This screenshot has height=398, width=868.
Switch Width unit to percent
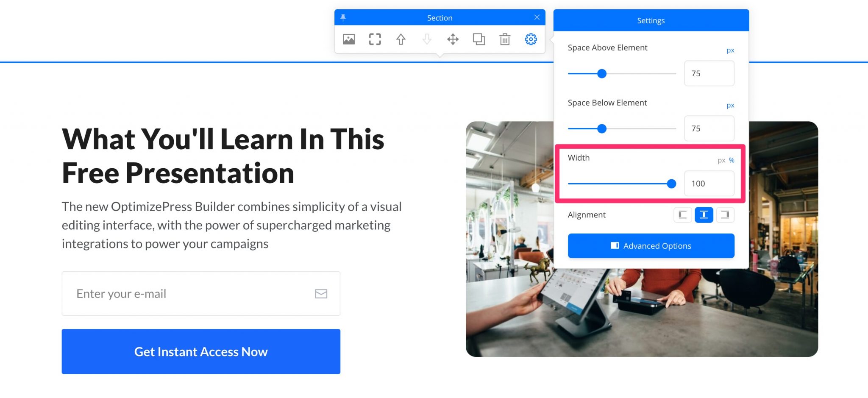732,160
